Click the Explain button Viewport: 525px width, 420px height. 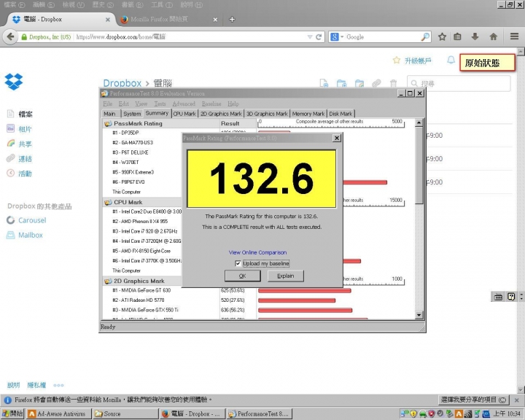coord(286,276)
